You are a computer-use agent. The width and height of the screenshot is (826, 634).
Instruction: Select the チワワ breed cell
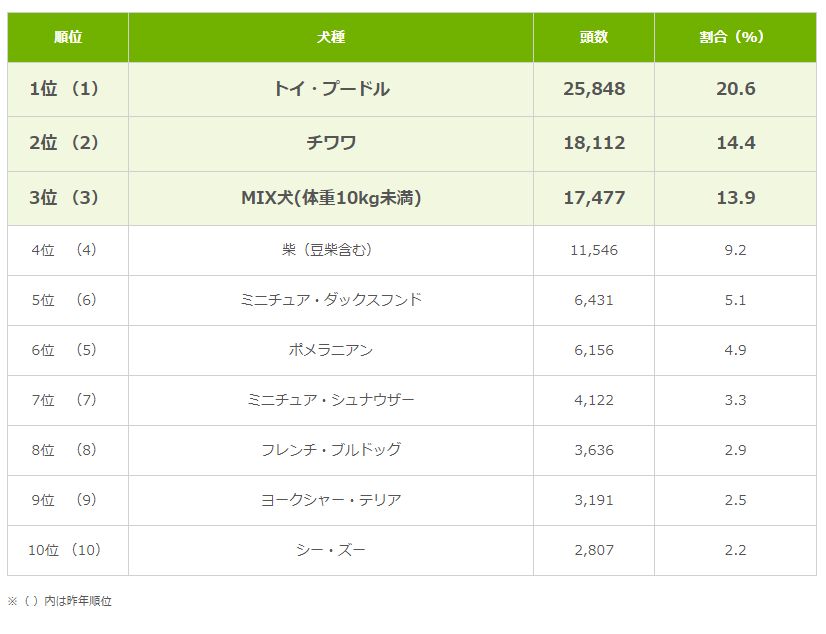331,143
